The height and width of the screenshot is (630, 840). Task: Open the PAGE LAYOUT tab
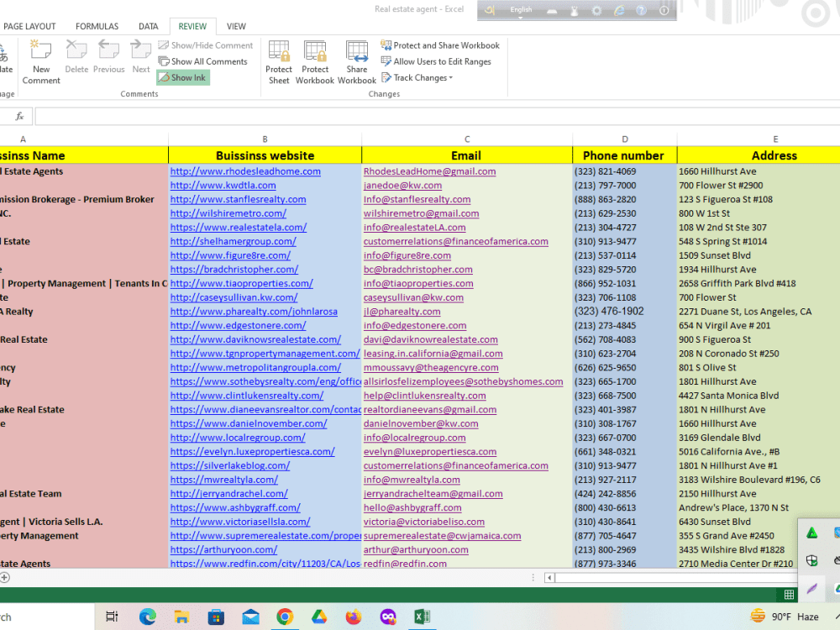click(x=29, y=26)
